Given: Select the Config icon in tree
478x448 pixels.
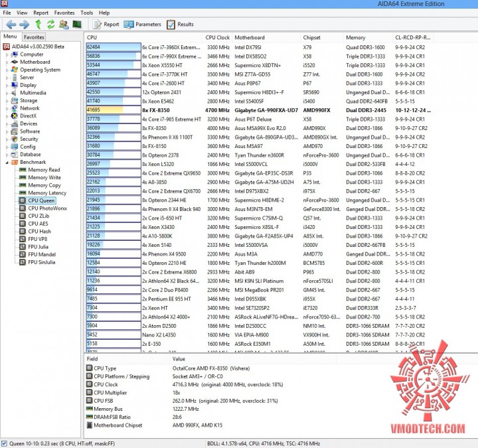Looking at the screenshot, I should tap(15, 147).
